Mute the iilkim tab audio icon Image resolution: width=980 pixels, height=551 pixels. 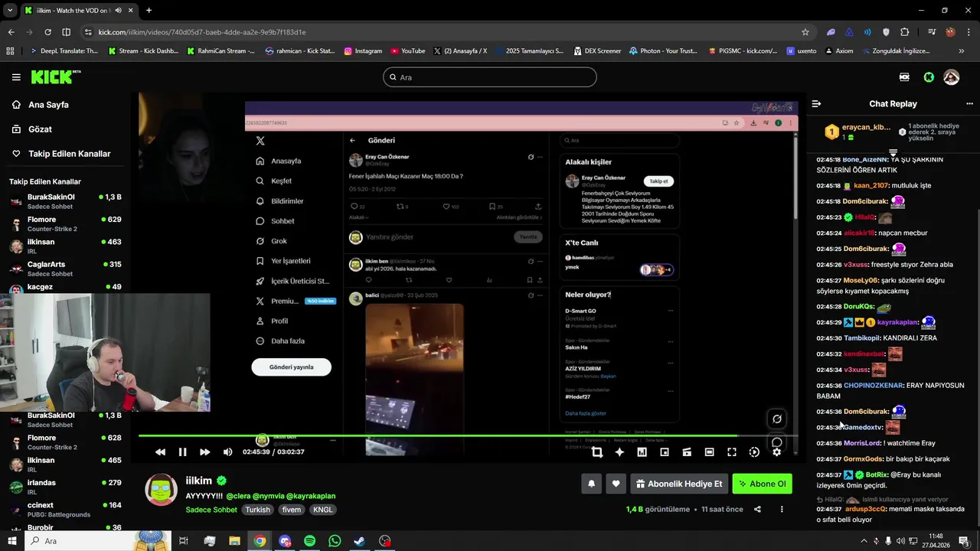point(118,11)
